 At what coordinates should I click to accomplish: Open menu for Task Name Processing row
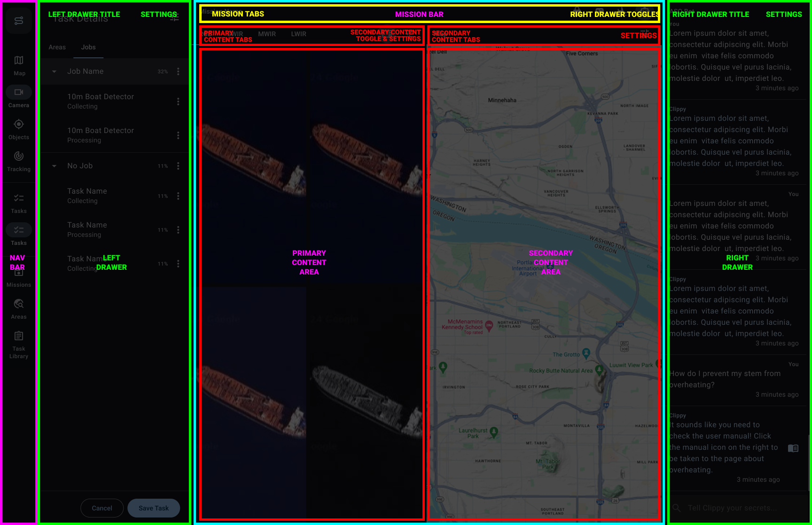pos(178,230)
